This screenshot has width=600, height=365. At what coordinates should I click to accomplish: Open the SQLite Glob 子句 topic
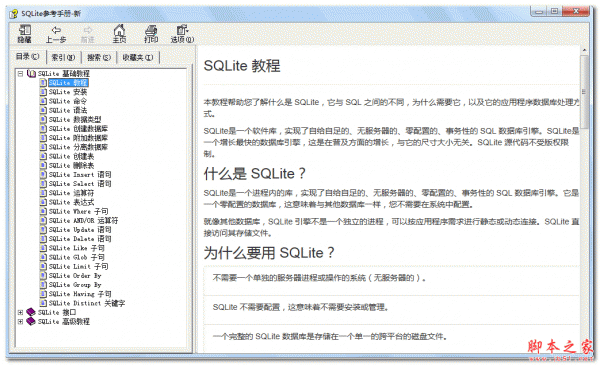click(77, 257)
